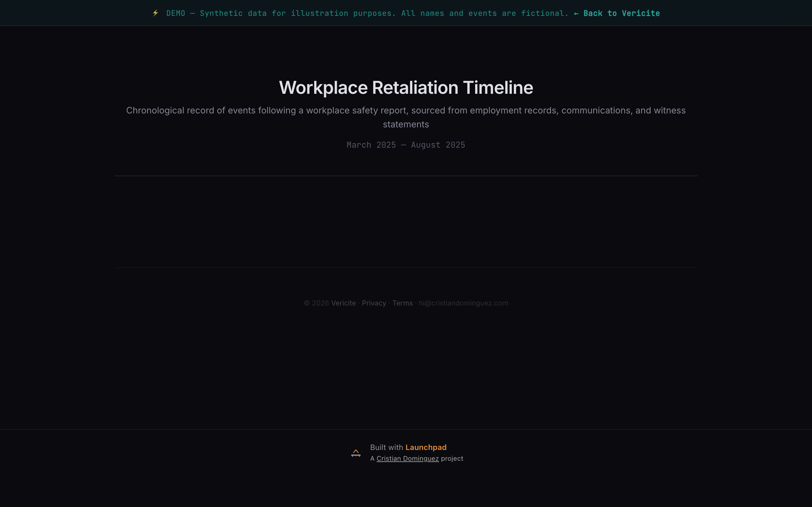Screen dimensions: 812x507
Task: Open the Terms page from the footer
Action: pos(402,303)
